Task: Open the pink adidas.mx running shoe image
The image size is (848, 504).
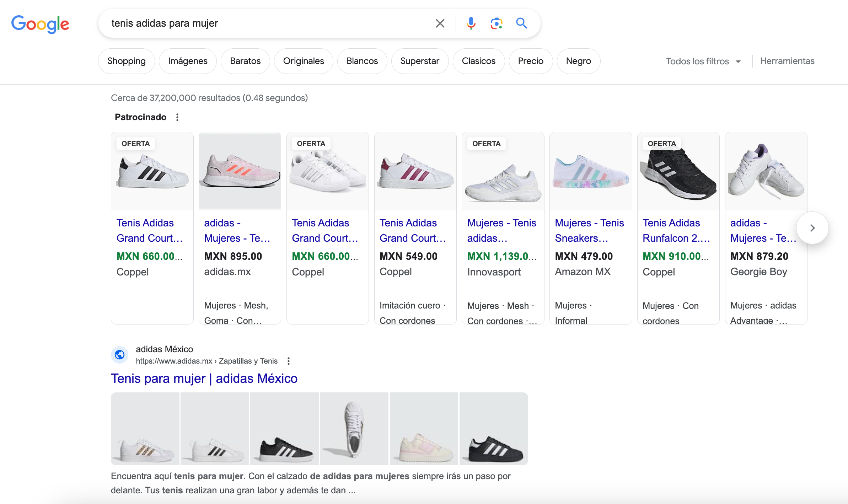Action: point(240,172)
